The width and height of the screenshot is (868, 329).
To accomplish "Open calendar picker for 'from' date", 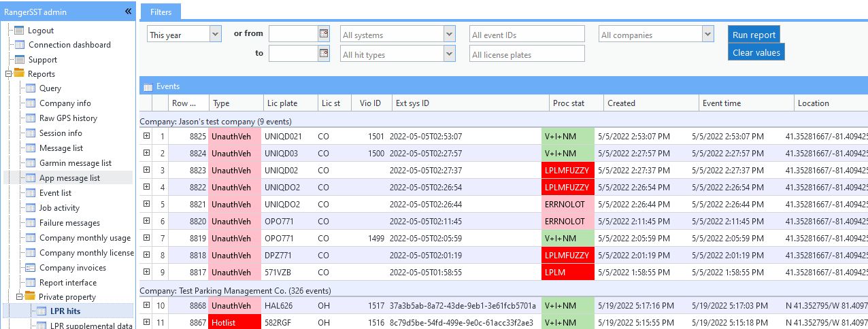I will (x=323, y=34).
